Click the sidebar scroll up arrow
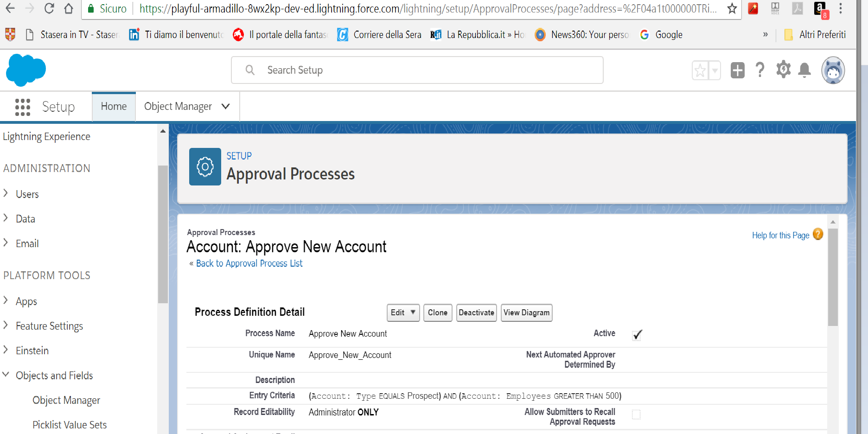 [163, 131]
